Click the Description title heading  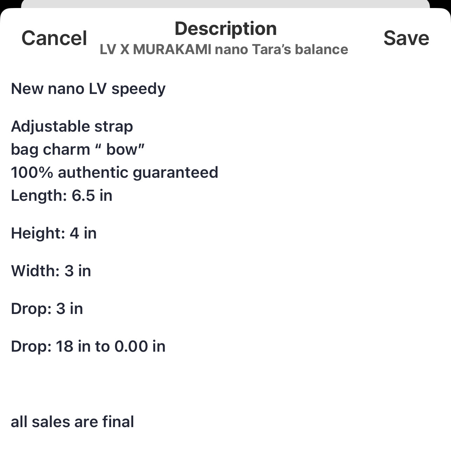tap(225, 29)
